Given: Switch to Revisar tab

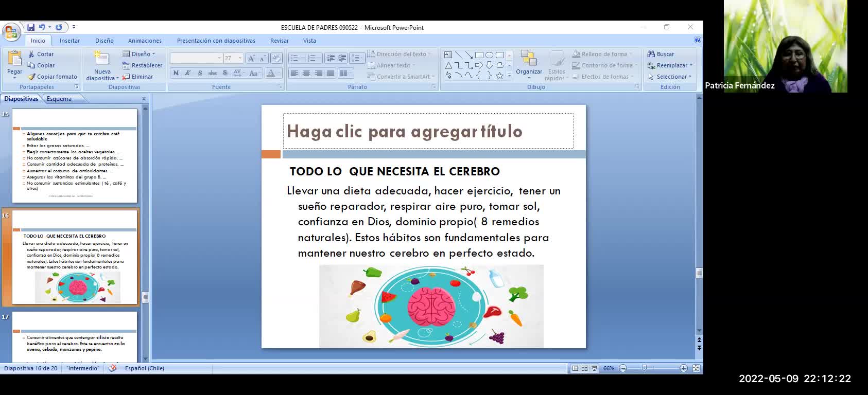Looking at the screenshot, I should pyautogui.click(x=280, y=41).
